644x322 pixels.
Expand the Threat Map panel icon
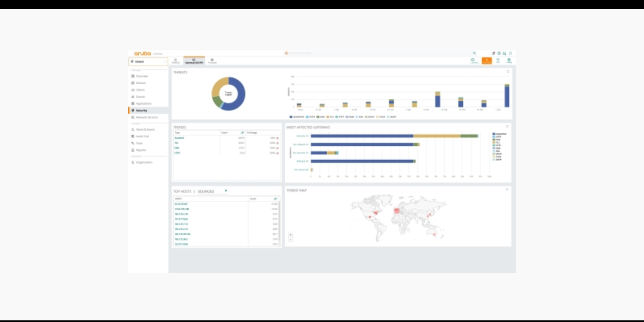tap(507, 189)
